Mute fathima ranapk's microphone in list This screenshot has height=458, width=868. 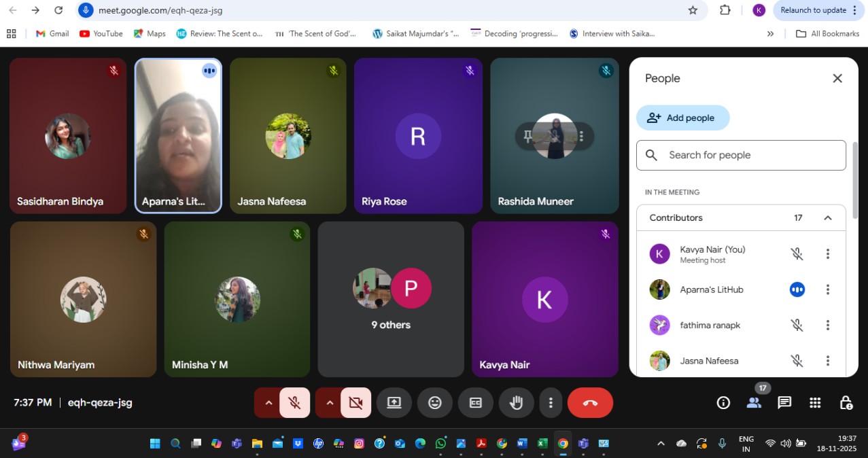(x=797, y=325)
